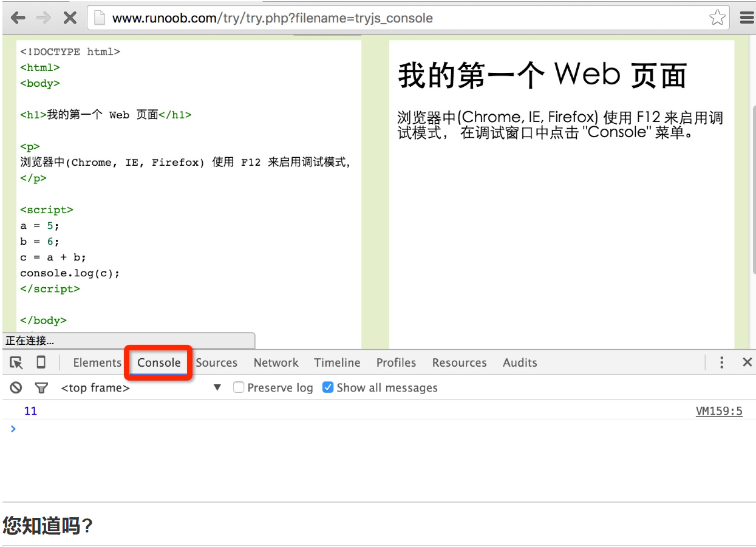Go to the Profiles tab
This screenshot has height=547, width=756.
tap(396, 362)
